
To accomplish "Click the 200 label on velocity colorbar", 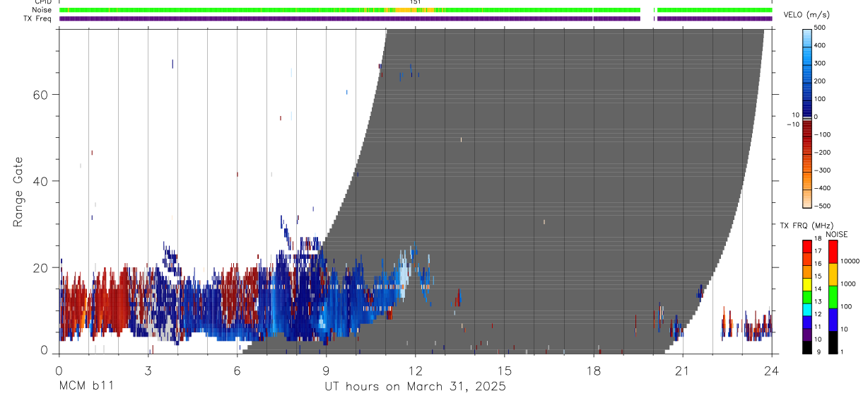I will click(819, 81).
